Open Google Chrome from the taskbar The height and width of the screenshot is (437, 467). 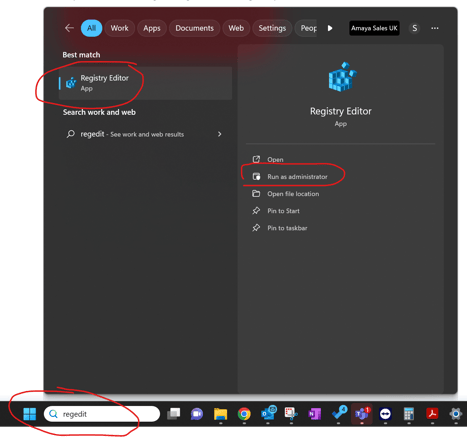tap(244, 414)
